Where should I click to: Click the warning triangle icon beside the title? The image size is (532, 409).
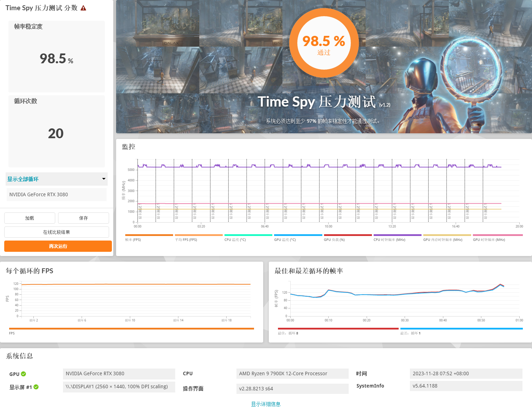tap(83, 8)
